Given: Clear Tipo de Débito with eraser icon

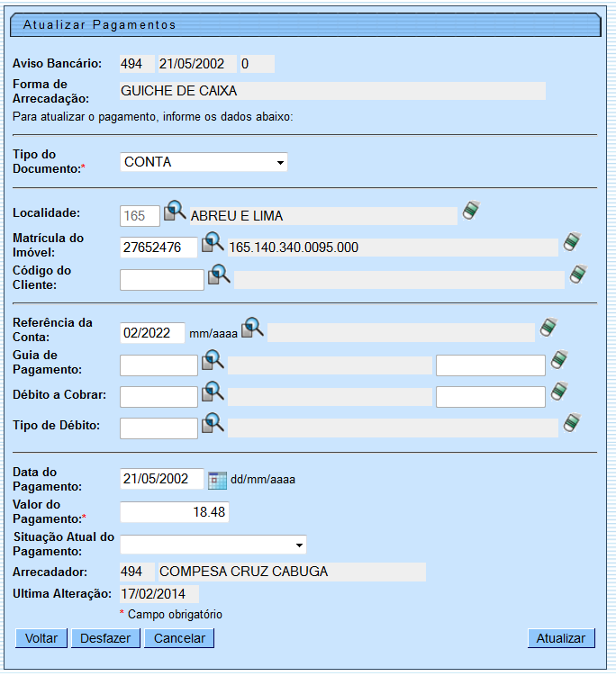Looking at the screenshot, I should pyautogui.click(x=572, y=423).
